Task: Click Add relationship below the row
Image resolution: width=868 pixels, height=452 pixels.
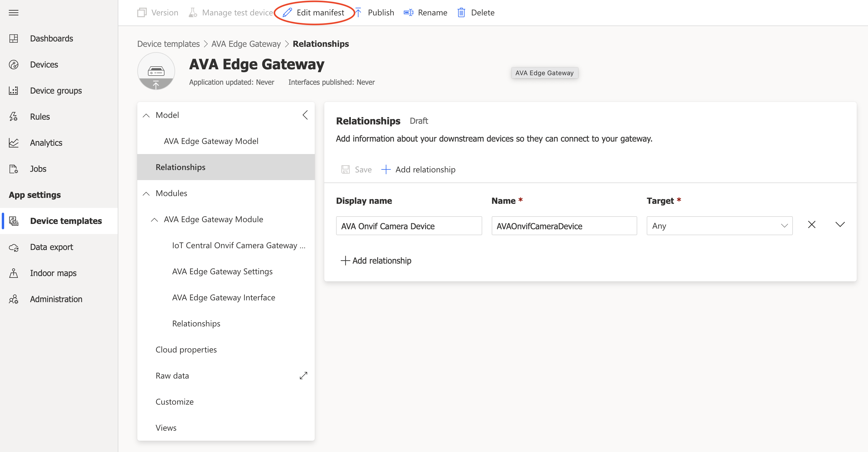Action: pos(376,260)
